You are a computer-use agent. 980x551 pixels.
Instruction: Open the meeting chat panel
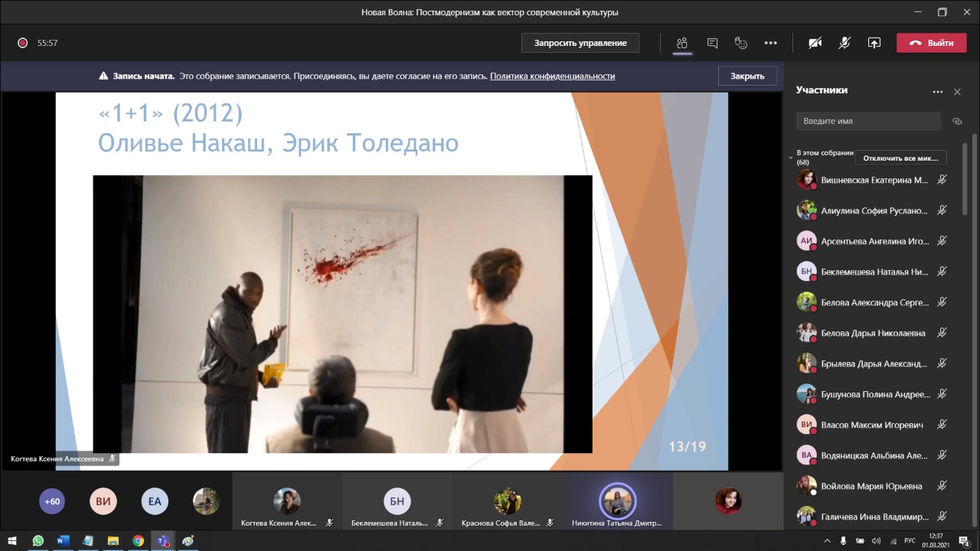tap(712, 43)
